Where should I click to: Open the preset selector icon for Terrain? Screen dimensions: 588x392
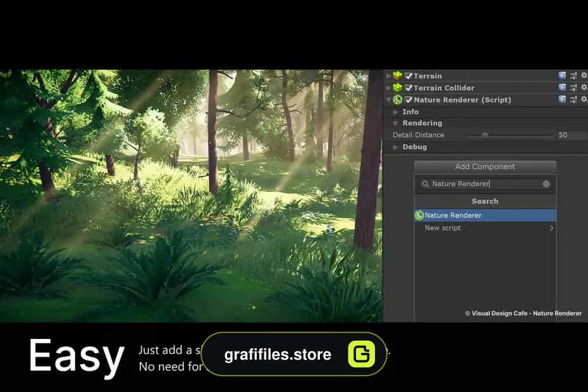[573, 76]
